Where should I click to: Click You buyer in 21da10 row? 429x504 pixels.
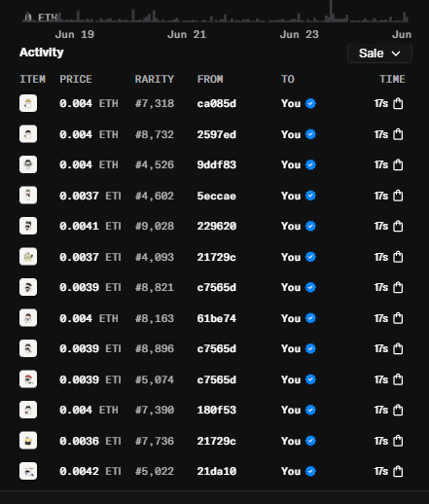tap(291, 472)
